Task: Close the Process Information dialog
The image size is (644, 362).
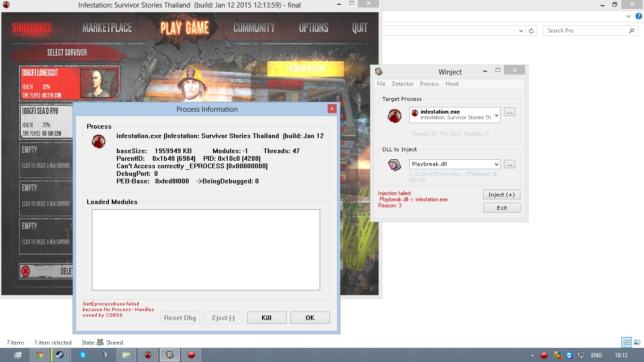Action: (x=332, y=108)
